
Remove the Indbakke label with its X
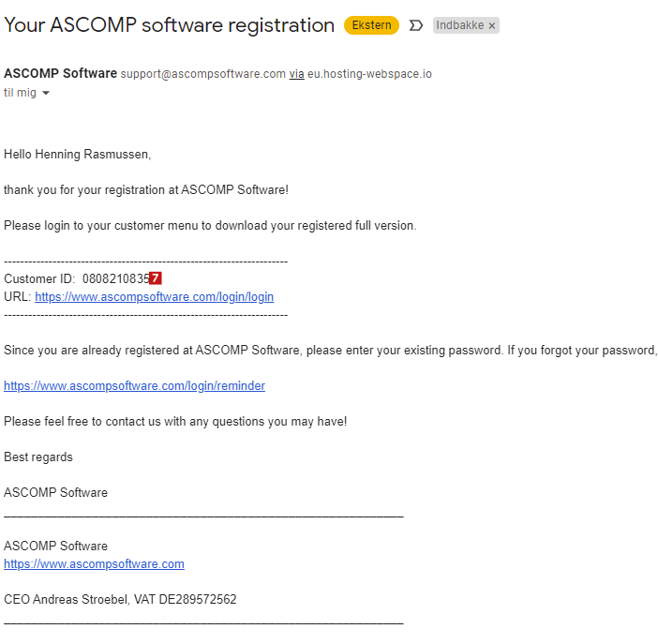492,26
